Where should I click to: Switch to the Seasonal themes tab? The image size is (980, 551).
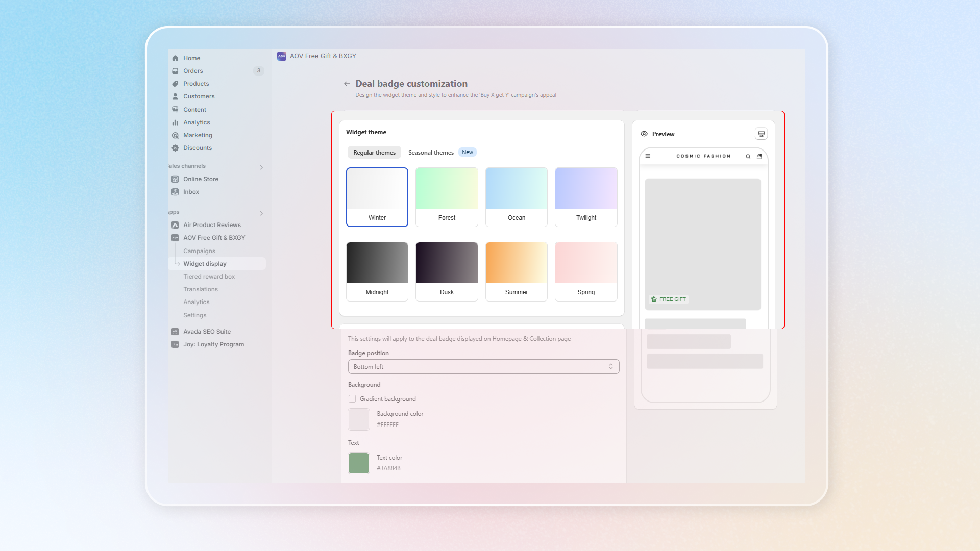pyautogui.click(x=431, y=153)
